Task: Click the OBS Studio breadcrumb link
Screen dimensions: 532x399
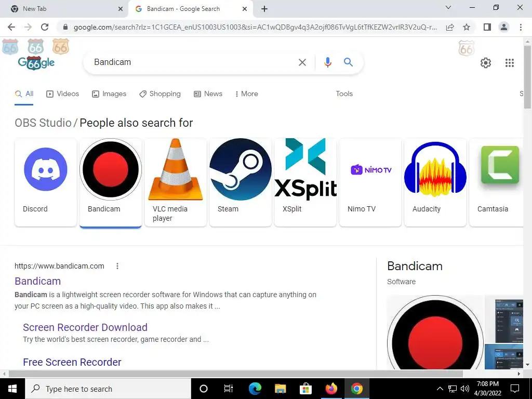Action: tap(43, 123)
